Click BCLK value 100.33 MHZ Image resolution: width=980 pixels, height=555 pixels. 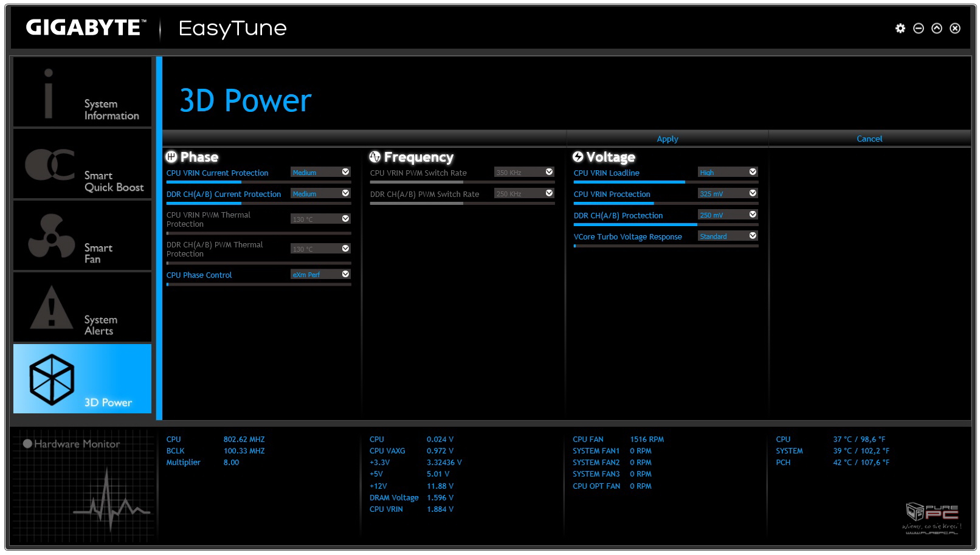(244, 451)
